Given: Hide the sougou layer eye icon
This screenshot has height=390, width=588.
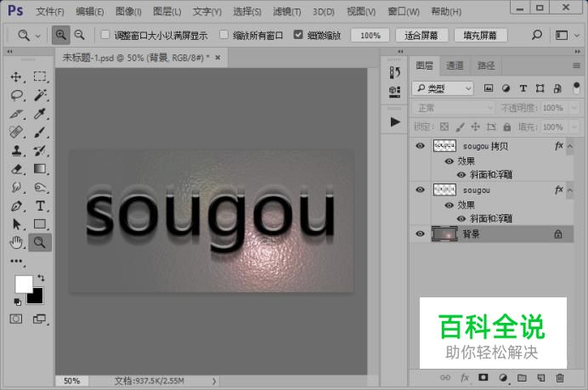Looking at the screenshot, I should [420, 190].
